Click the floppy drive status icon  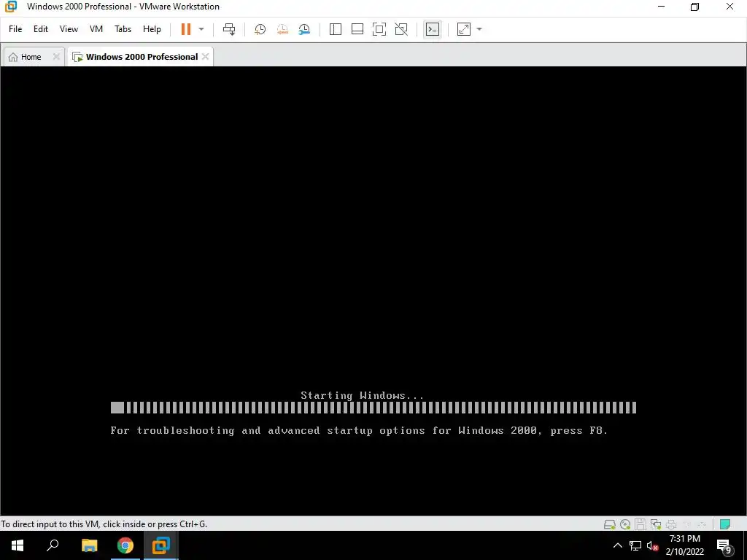click(640, 524)
